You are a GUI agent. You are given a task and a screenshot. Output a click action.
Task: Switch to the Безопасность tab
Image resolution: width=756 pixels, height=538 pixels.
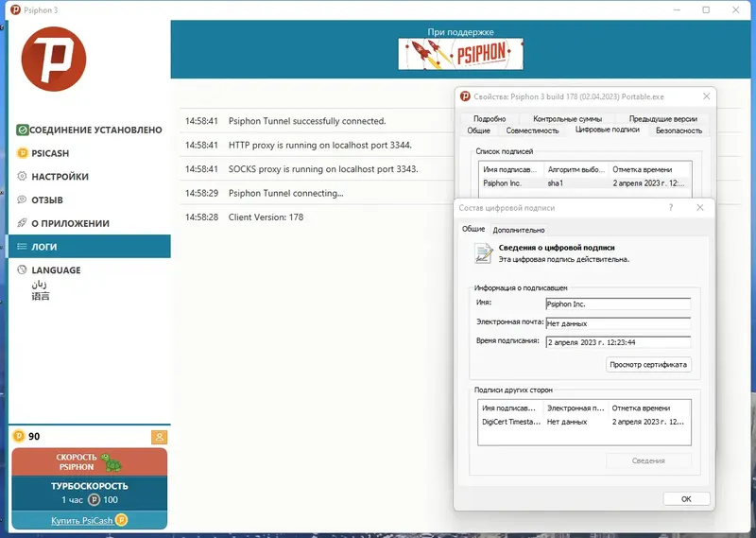679,130
